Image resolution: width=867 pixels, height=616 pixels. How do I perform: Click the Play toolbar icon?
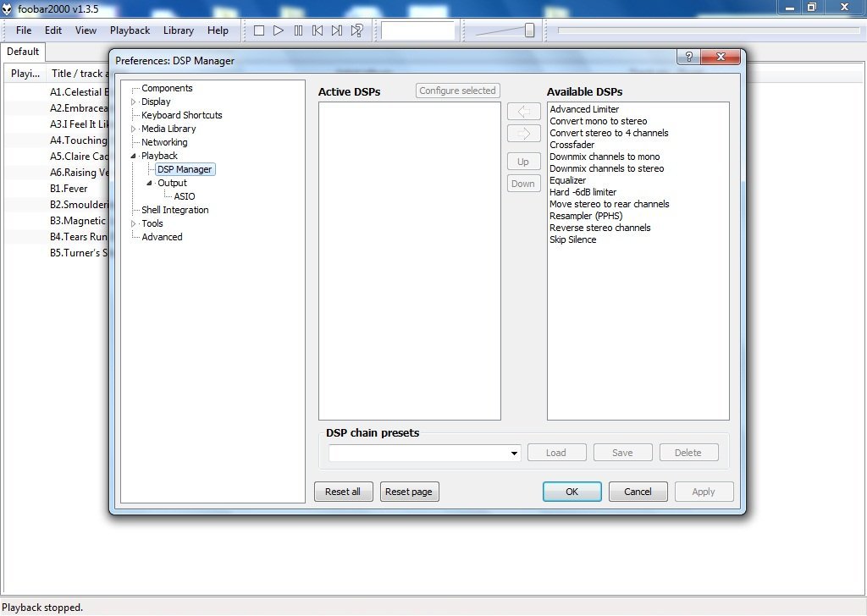coord(279,30)
